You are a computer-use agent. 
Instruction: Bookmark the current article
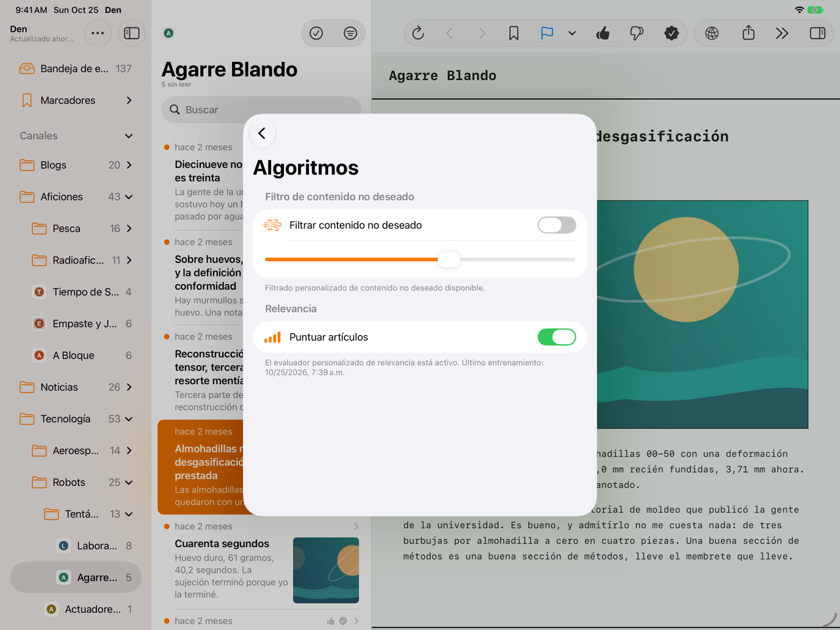tap(514, 34)
